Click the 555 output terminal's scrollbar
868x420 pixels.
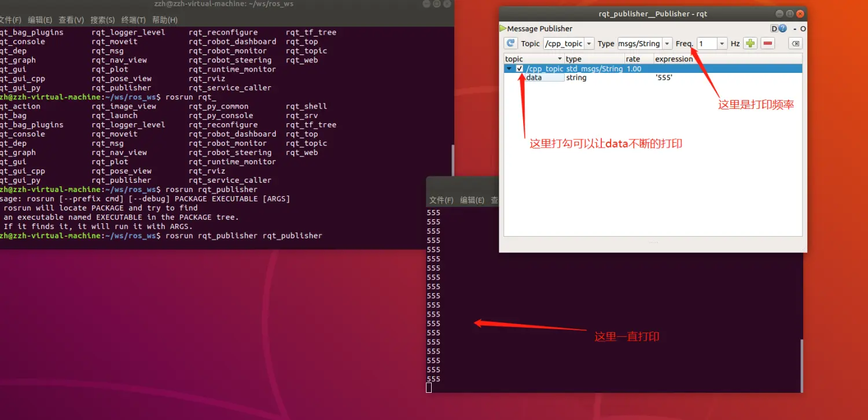801,365
